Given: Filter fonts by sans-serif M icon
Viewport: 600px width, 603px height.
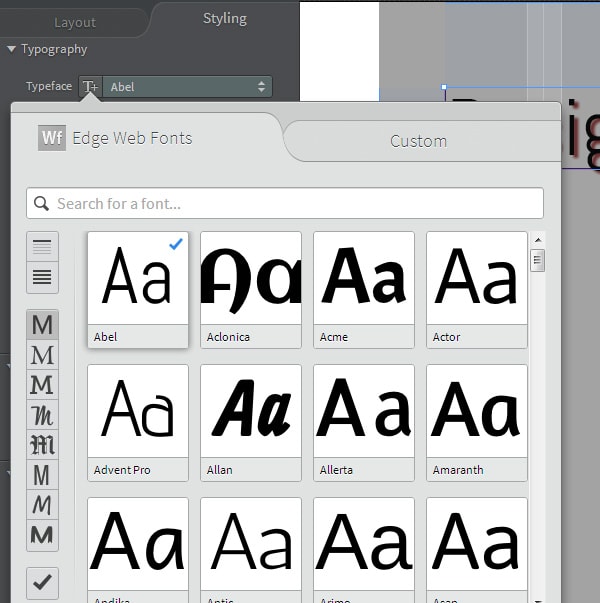Looking at the screenshot, I should (x=42, y=325).
